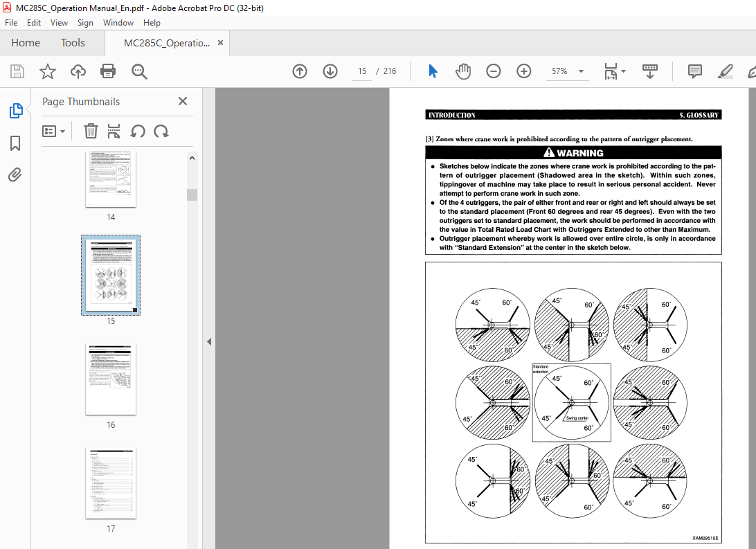Viewport: 756px width, 549px height.
Task: Close the Page Thumbnails panel
Action: click(182, 101)
